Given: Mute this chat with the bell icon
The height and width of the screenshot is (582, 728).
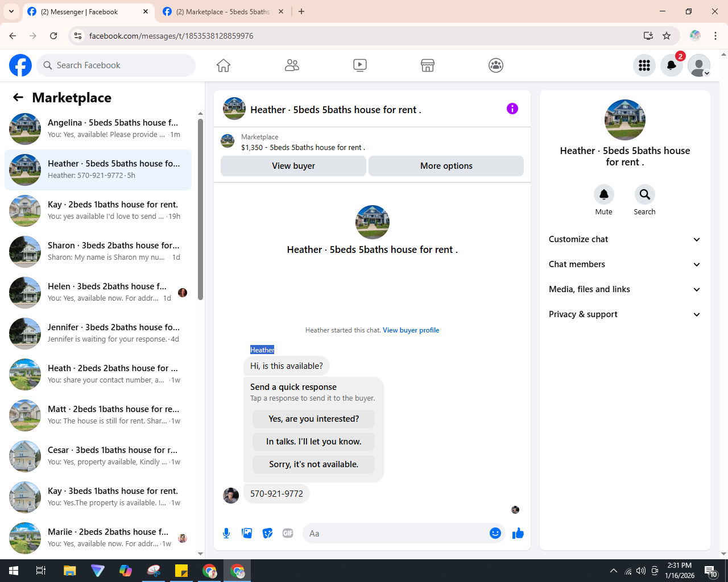Looking at the screenshot, I should point(604,194).
